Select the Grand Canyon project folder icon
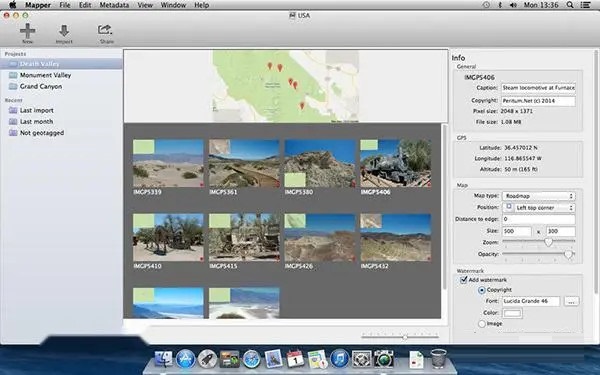 click(x=13, y=86)
